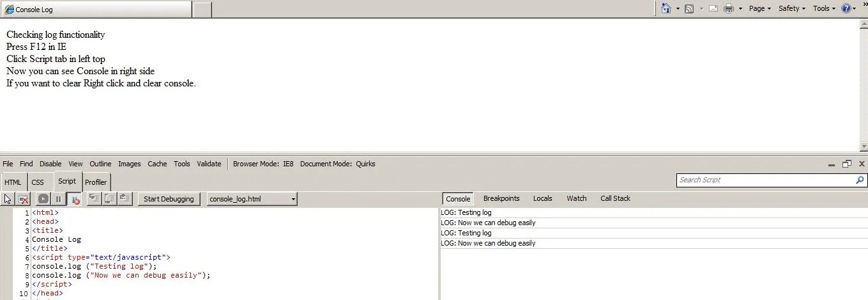The width and height of the screenshot is (868, 300).
Task: Click the page vertical scrollbar up arrow
Action: [x=864, y=22]
